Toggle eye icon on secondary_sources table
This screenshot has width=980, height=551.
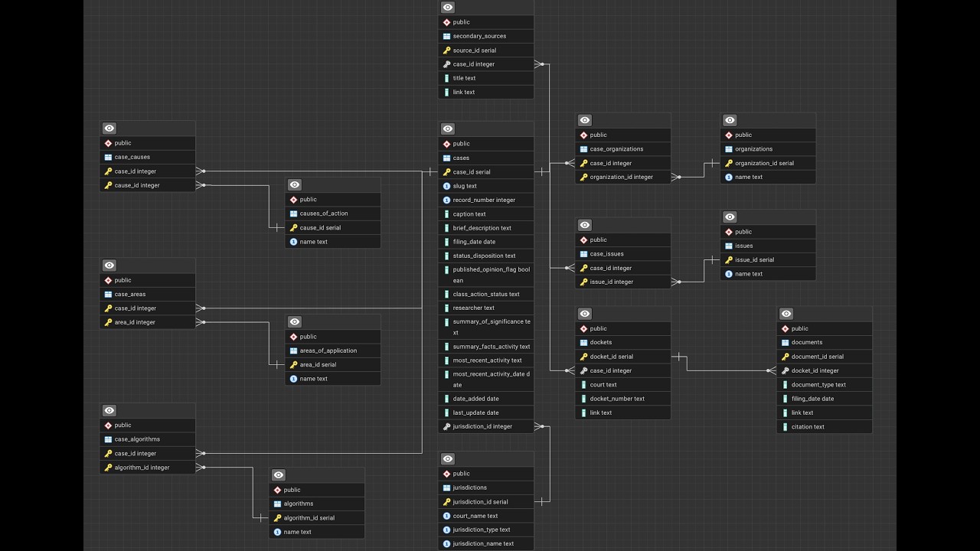448,8
